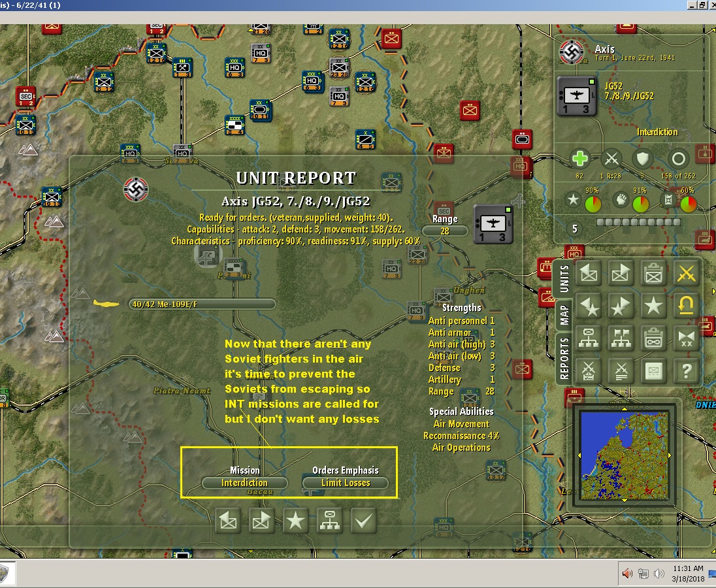This screenshot has height=588, width=716.
Task: Select the previous unit envelope icon in right panel
Action: coord(589,274)
